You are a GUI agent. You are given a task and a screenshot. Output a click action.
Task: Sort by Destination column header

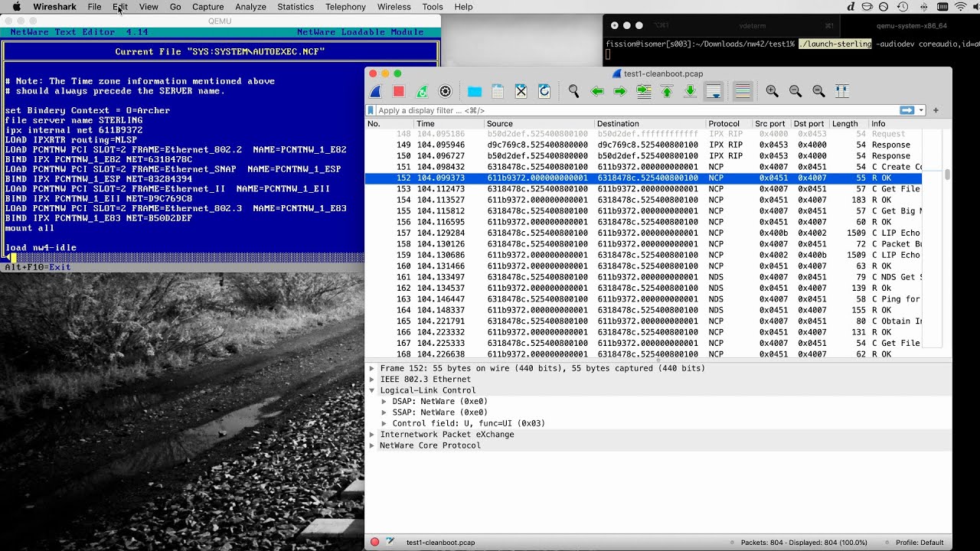(649, 123)
